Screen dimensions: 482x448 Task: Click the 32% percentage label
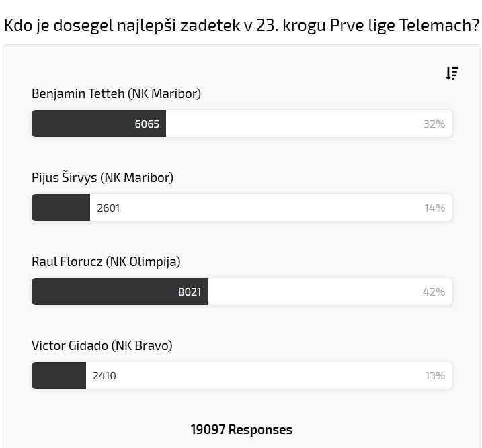click(x=434, y=124)
